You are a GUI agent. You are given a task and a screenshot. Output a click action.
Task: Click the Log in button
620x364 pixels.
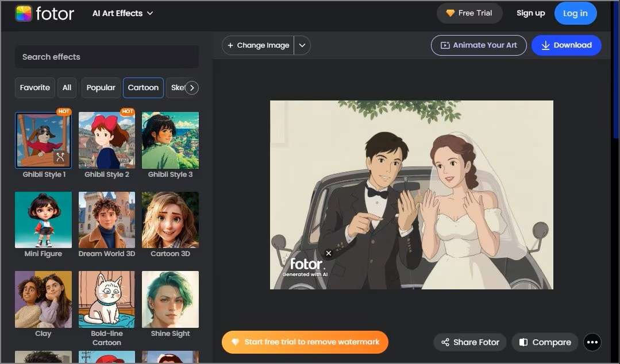coord(575,13)
